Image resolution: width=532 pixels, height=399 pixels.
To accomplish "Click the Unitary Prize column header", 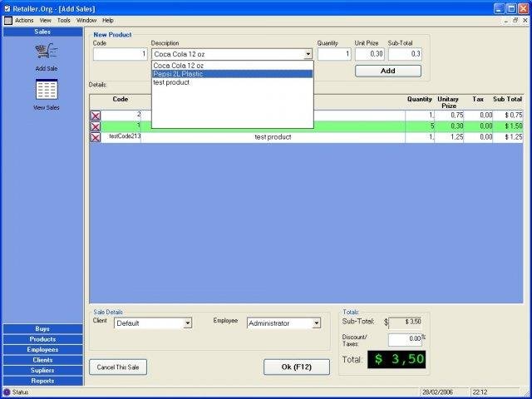I will click(x=448, y=102).
